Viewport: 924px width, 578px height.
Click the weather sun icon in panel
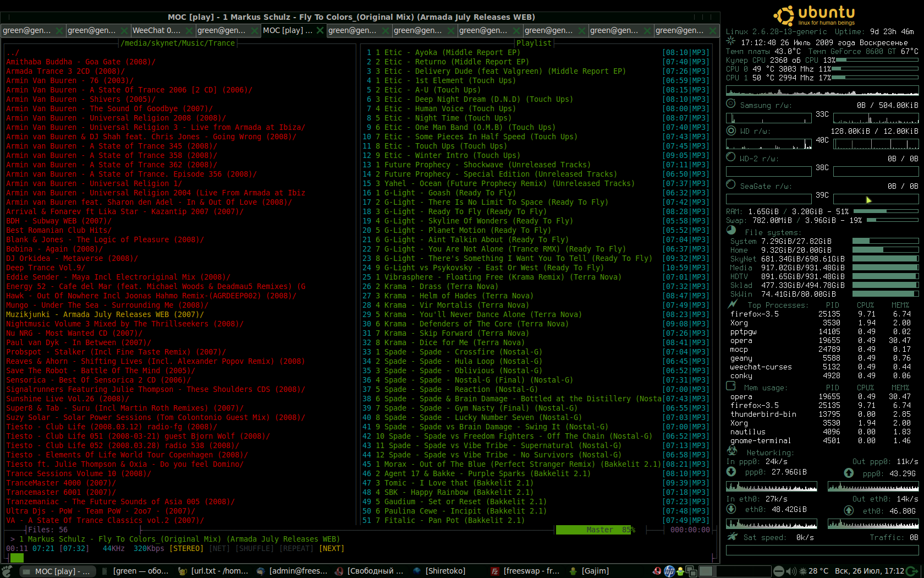[803, 571]
